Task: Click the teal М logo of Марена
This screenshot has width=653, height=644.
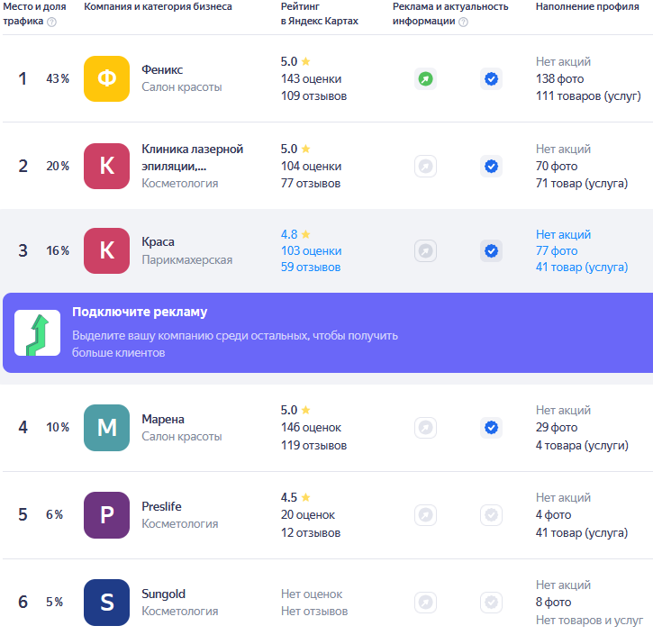Action: pos(106,428)
